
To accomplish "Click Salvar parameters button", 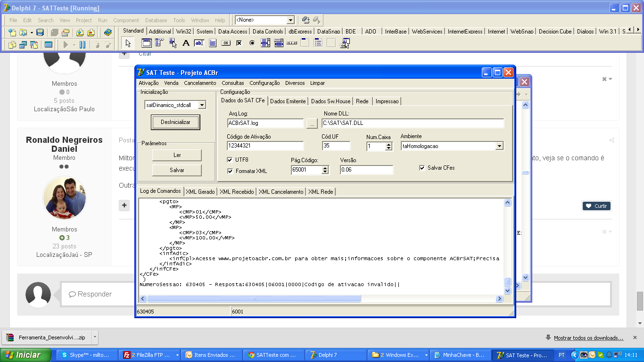I will click(x=177, y=170).
